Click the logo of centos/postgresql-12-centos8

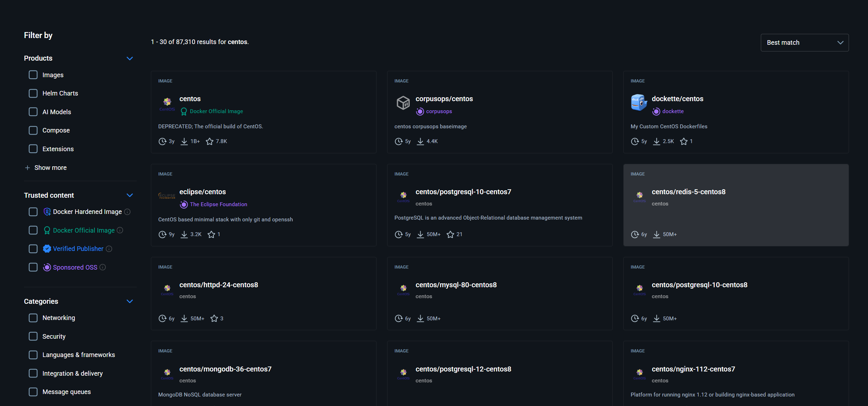[x=403, y=374]
